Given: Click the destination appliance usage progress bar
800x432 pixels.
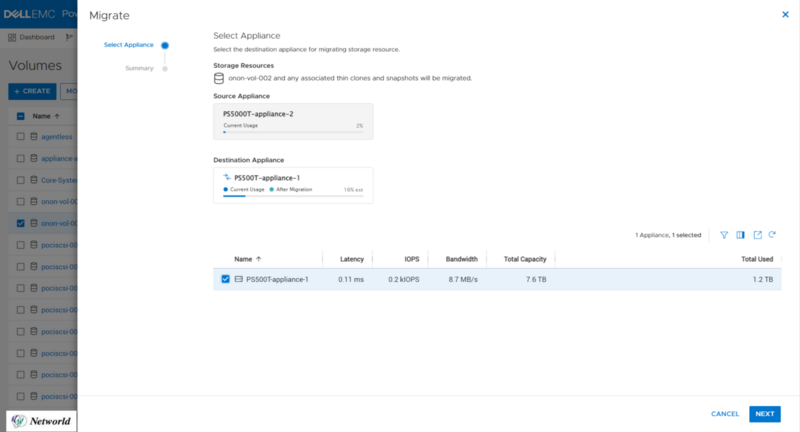Looking at the screenshot, I should [293, 196].
